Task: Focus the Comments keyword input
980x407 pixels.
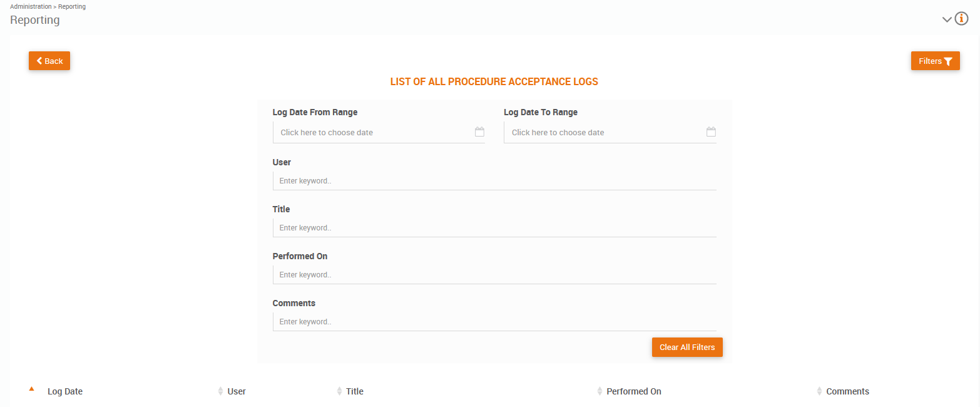Action: click(494, 322)
